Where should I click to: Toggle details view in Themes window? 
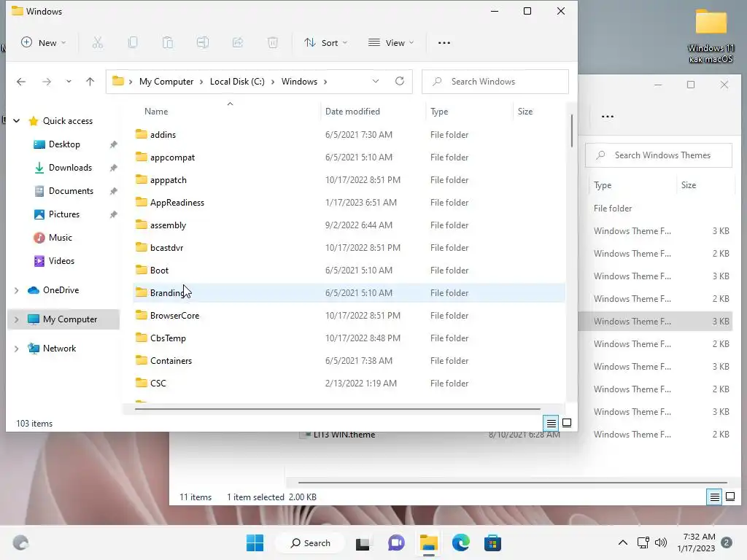[x=715, y=497]
